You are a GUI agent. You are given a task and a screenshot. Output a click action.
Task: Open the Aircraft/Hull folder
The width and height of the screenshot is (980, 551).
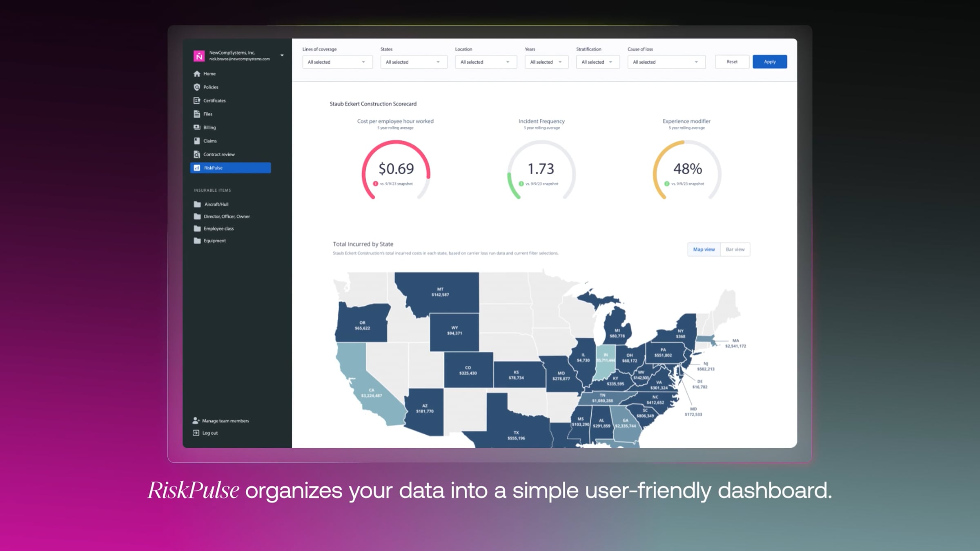click(x=216, y=204)
